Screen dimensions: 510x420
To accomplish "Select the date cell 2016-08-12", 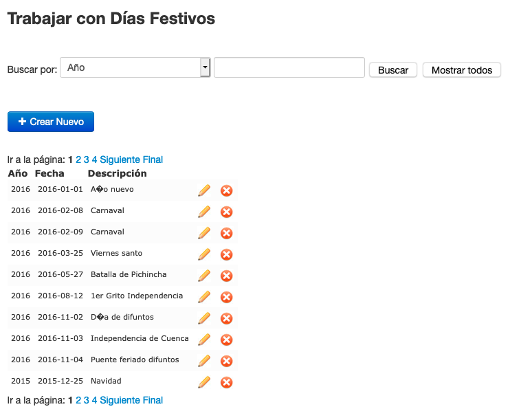I will point(60,296).
